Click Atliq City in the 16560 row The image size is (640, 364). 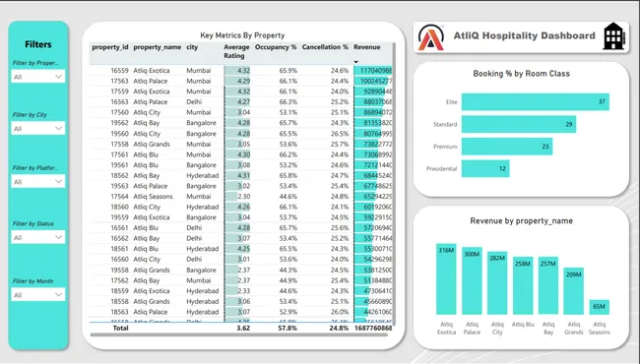click(147, 260)
